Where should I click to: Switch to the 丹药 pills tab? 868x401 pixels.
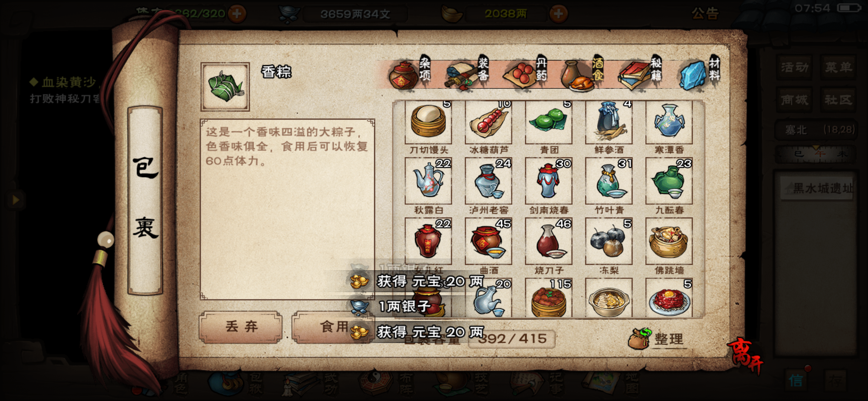tap(525, 73)
